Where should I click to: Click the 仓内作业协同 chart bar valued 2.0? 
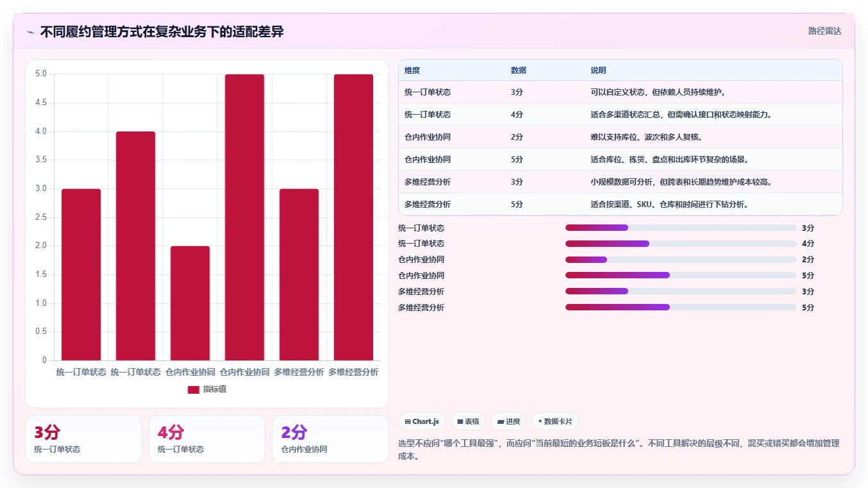tap(190, 303)
